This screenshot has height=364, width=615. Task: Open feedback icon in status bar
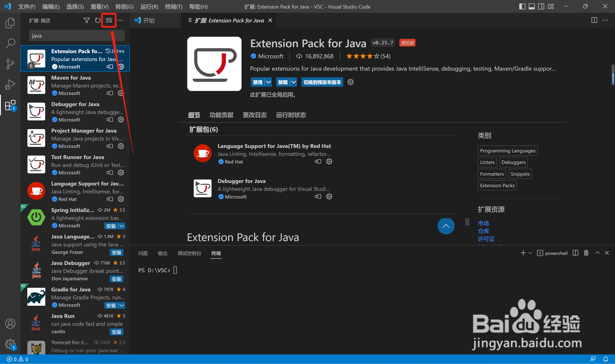(x=593, y=359)
